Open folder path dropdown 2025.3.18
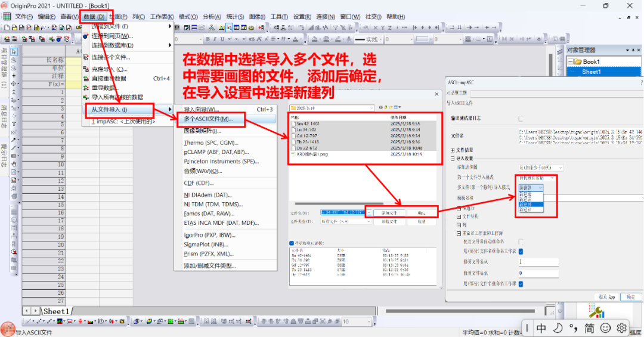This screenshot has width=644, height=337. (332, 108)
